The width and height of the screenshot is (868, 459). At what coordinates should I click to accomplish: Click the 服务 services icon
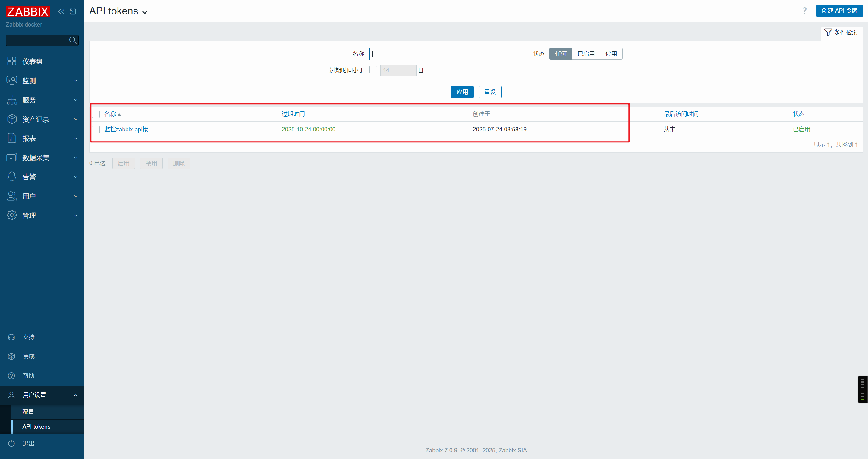tap(12, 100)
